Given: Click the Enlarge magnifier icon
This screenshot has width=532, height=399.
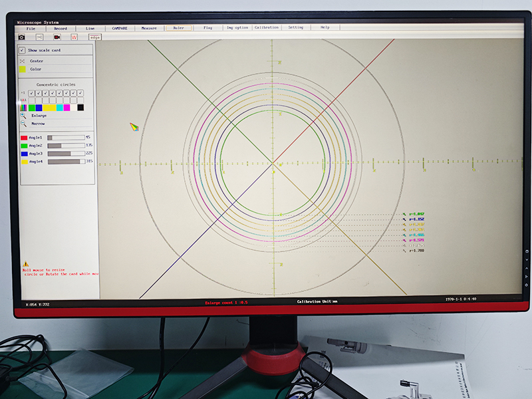Looking at the screenshot, I should click(x=23, y=115).
